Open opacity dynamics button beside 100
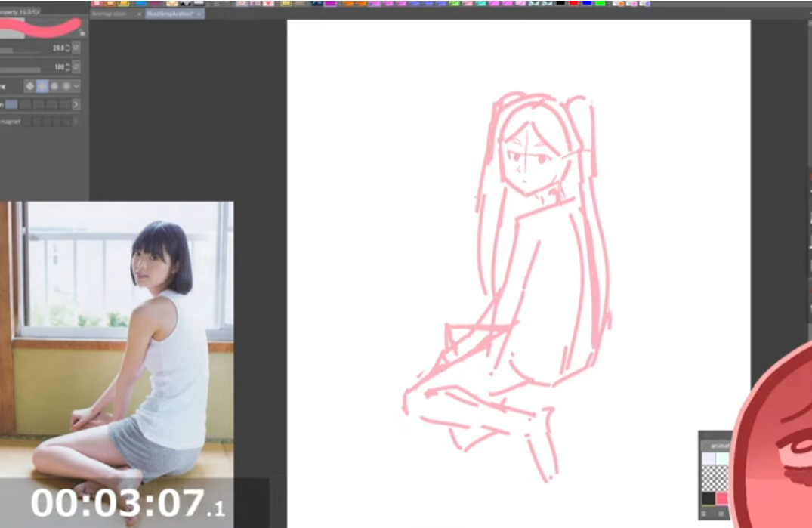Viewport: 812px width, 528px height. click(76, 66)
